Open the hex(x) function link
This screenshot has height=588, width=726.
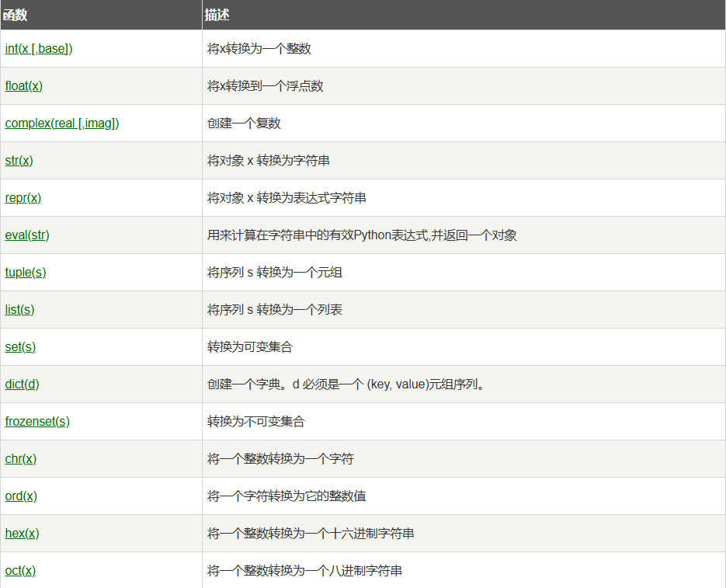22,534
